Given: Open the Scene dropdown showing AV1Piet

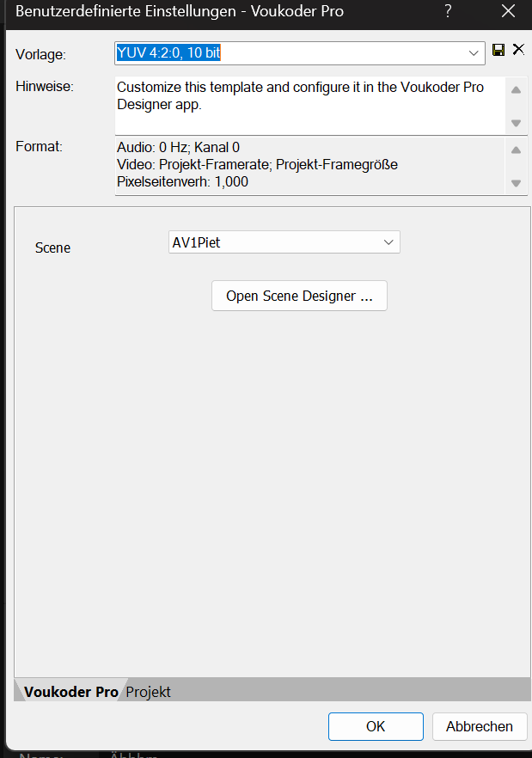Looking at the screenshot, I should click(284, 242).
